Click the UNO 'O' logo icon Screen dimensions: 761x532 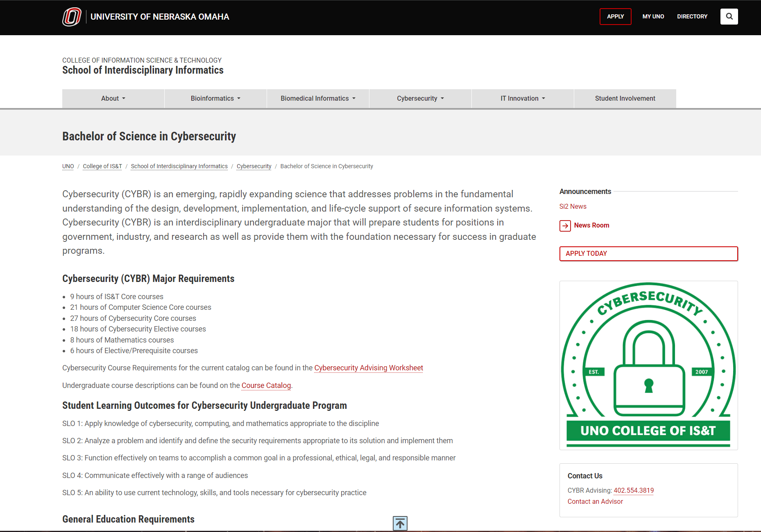point(72,17)
